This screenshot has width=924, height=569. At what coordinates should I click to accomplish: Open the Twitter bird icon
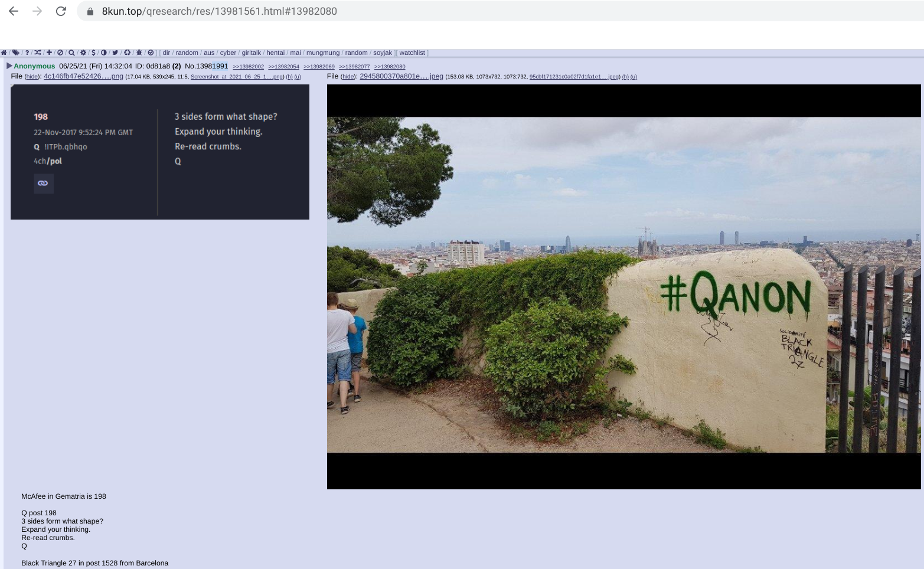pyautogui.click(x=115, y=53)
